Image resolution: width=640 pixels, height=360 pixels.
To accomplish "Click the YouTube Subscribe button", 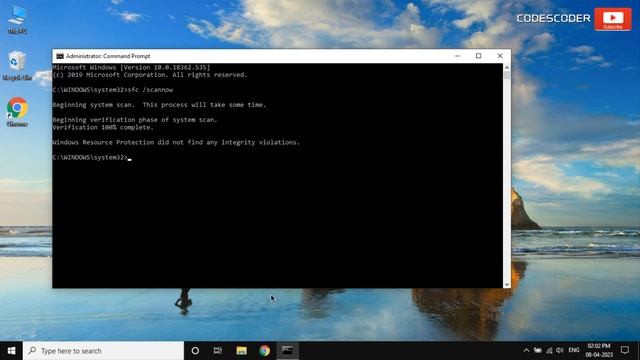I will [613, 19].
